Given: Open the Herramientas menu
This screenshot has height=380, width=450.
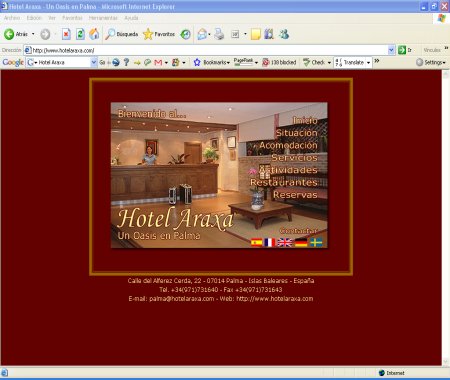Looking at the screenshot, I should [x=103, y=18].
